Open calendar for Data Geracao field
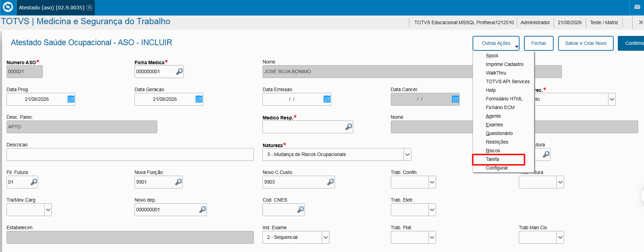Screen dimensions: 644x252 [199, 99]
